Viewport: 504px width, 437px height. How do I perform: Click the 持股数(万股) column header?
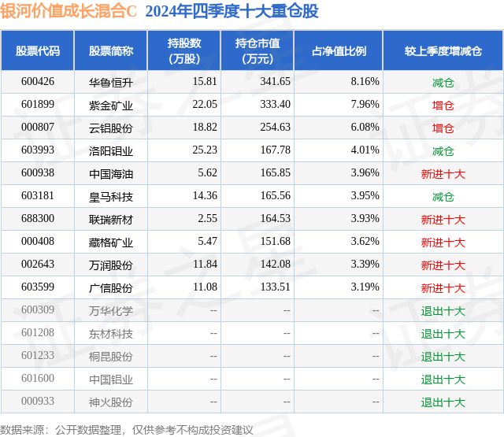(x=184, y=50)
